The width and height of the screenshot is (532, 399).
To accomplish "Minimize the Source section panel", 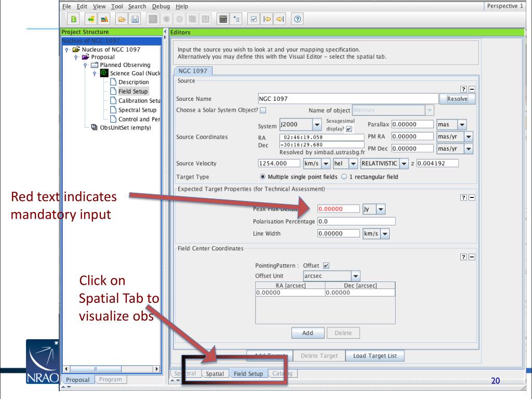I will 472,89.
